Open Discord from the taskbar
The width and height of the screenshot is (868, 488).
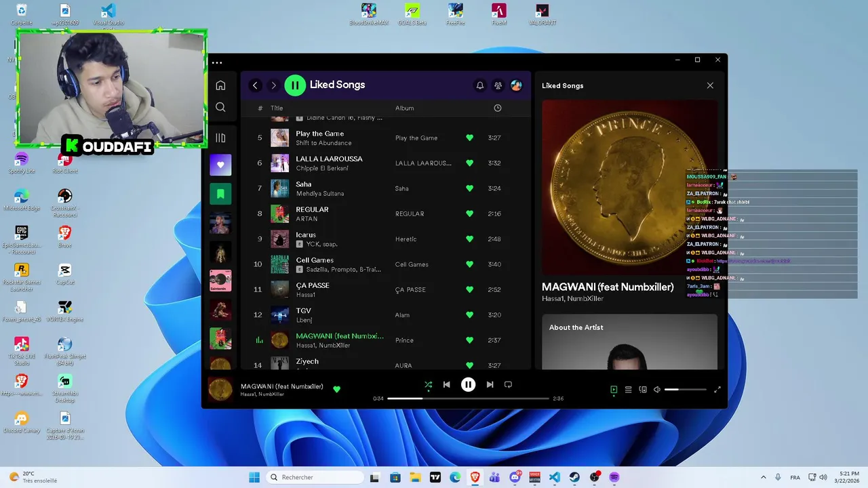click(515, 477)
